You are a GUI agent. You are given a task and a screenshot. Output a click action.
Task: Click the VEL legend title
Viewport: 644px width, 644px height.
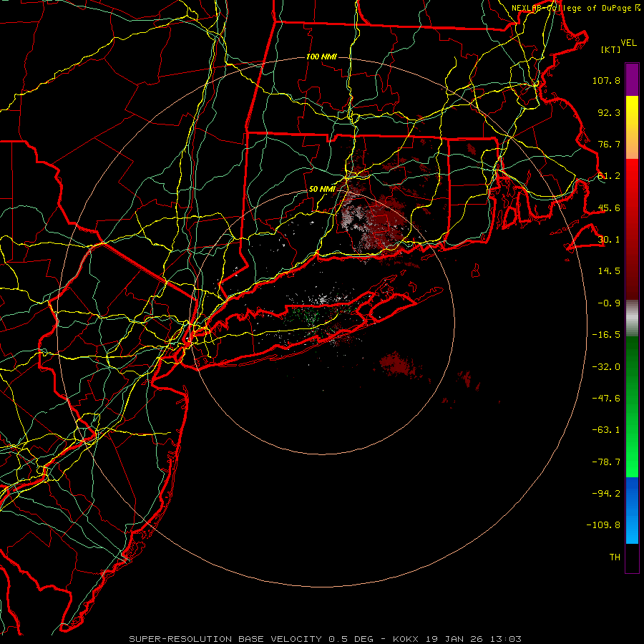[x=628, y=43]
